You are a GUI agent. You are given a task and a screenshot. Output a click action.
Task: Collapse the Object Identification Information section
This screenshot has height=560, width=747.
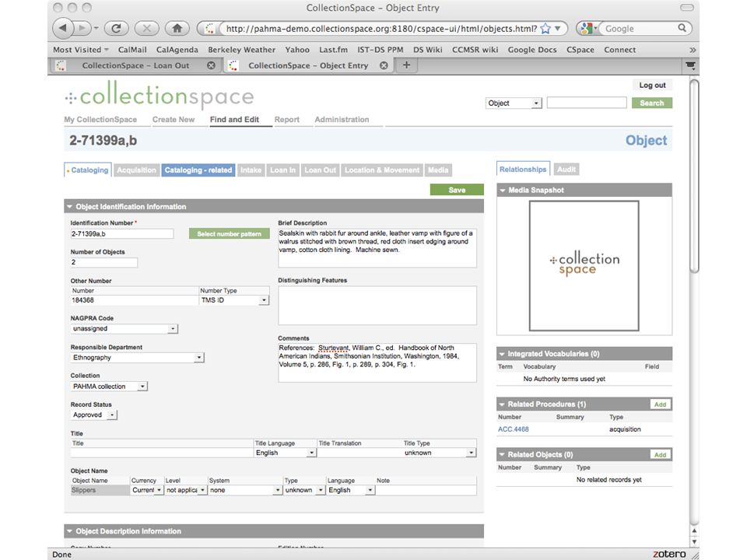pos(70,207)
